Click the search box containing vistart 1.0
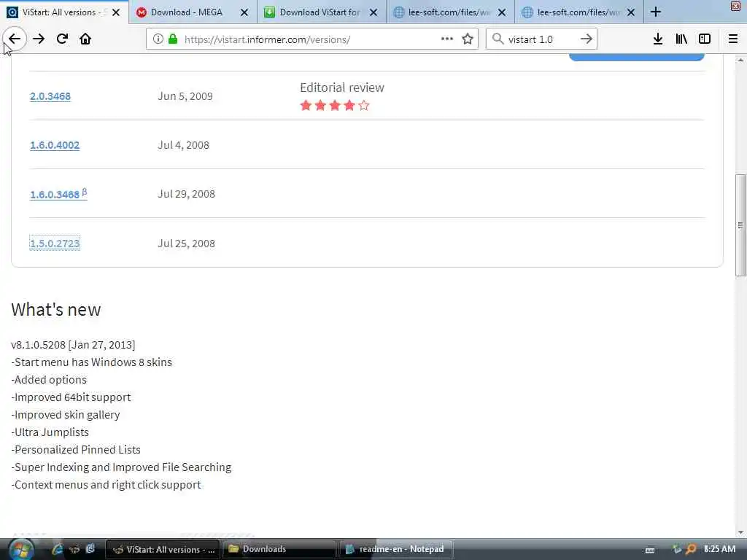This screenshot has width=747, height=560. (x=541, y=39)
